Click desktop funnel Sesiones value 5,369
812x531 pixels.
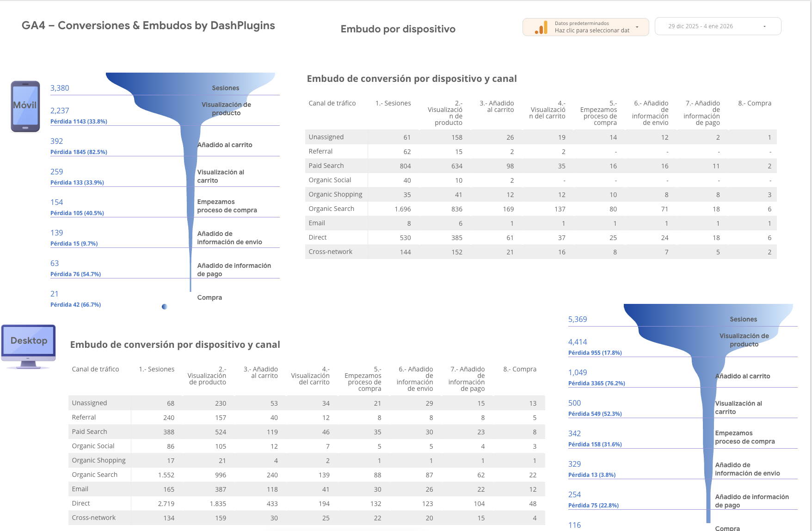(x=577, y=319)
